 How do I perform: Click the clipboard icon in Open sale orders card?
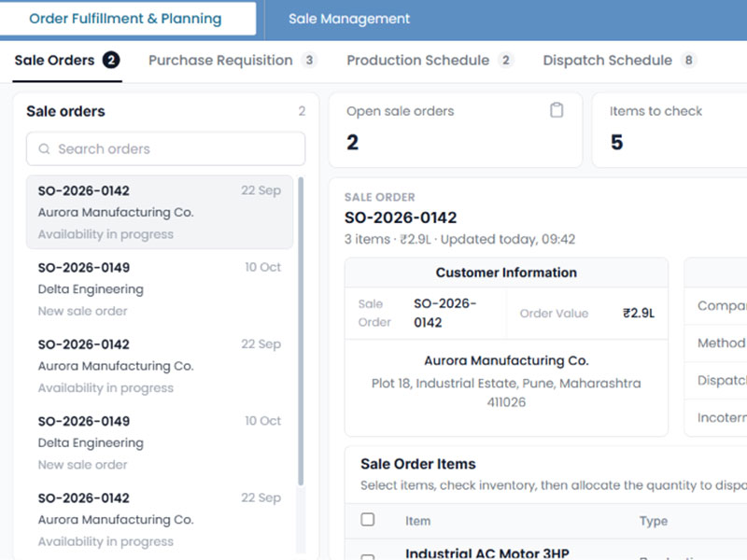(557, 110)
